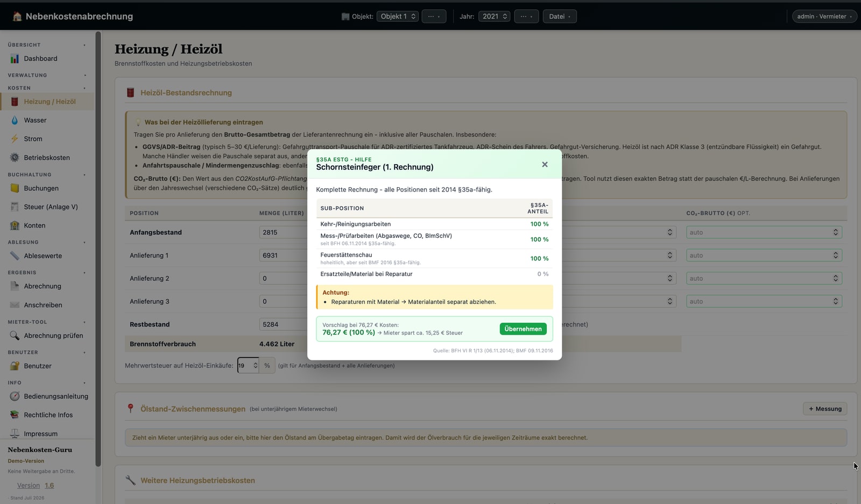Screen dimensions: 861x504
Task: Click the Benutzer lock icon
Action: [x=15, y=366]
